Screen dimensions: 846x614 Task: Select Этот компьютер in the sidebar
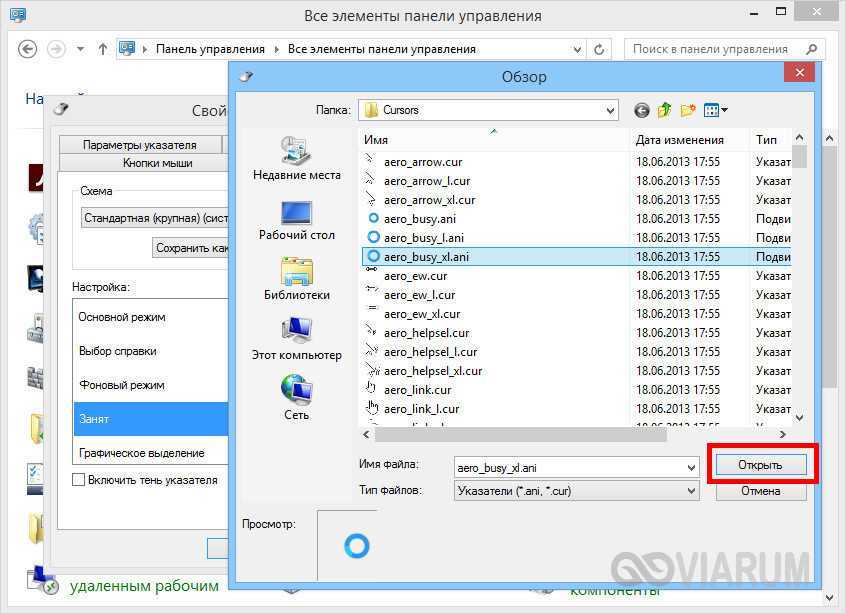[x=296, y=338]
